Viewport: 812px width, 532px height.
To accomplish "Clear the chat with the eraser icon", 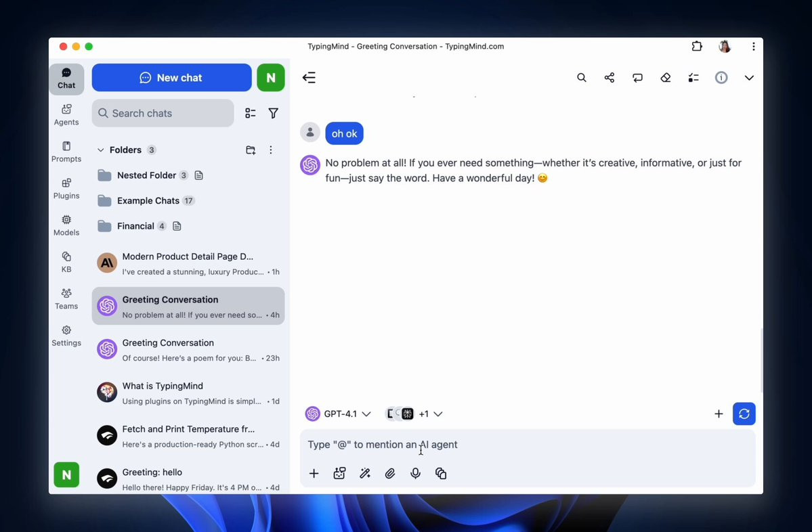I will (x=666, y=78).
